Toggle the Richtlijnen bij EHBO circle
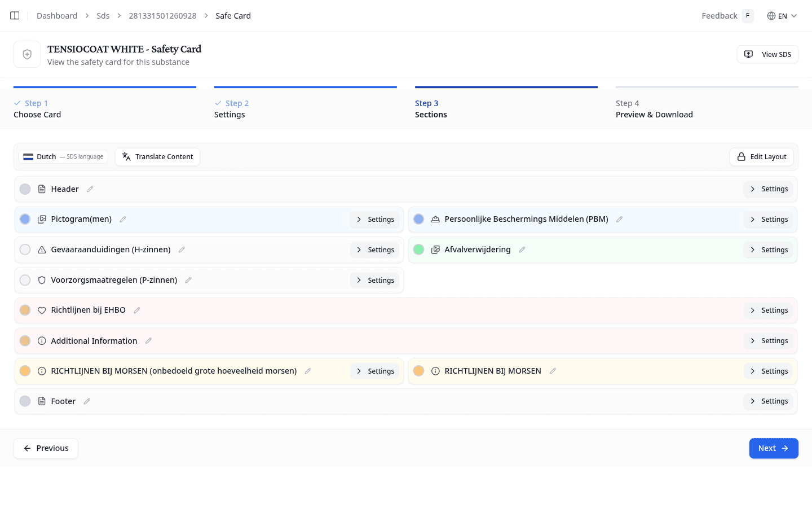The width and height of the screenshot is (812, 508). click(x=25, y=310)
